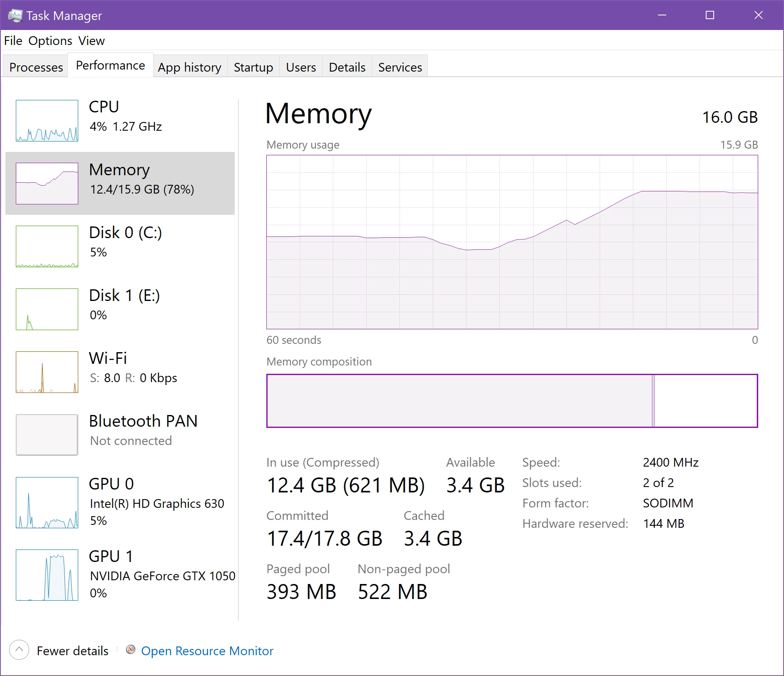The image size is (784, 676).
Task: Select the Performance tab
Action: pos(110,65)
